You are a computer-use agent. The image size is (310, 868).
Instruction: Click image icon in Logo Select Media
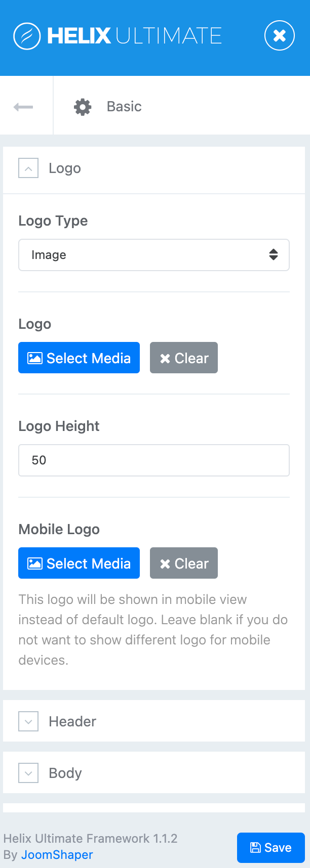point(34,358)
